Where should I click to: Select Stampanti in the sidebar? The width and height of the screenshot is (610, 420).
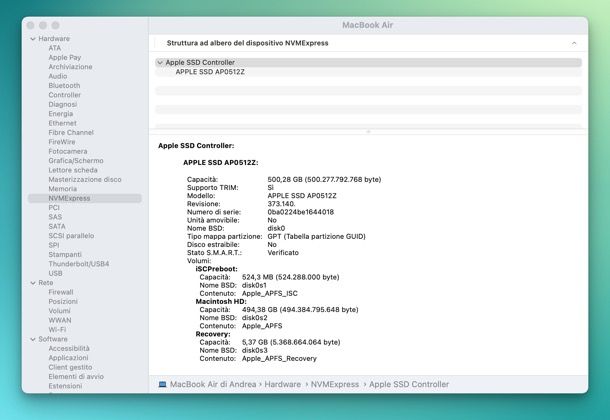click(x=65, y=254)
